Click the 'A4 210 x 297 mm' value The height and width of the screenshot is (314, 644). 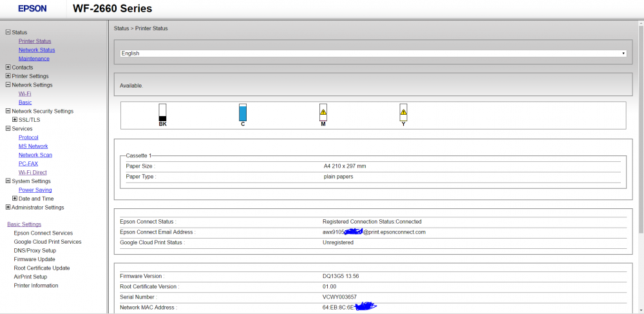point(345,166)
